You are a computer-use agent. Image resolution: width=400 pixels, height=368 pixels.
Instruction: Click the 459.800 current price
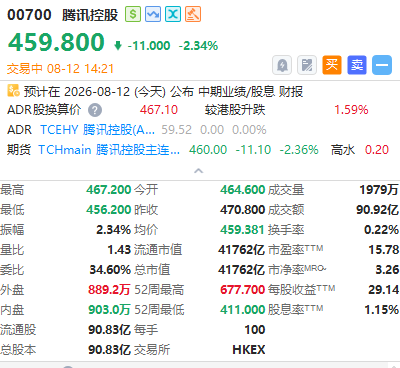[56, 42]
